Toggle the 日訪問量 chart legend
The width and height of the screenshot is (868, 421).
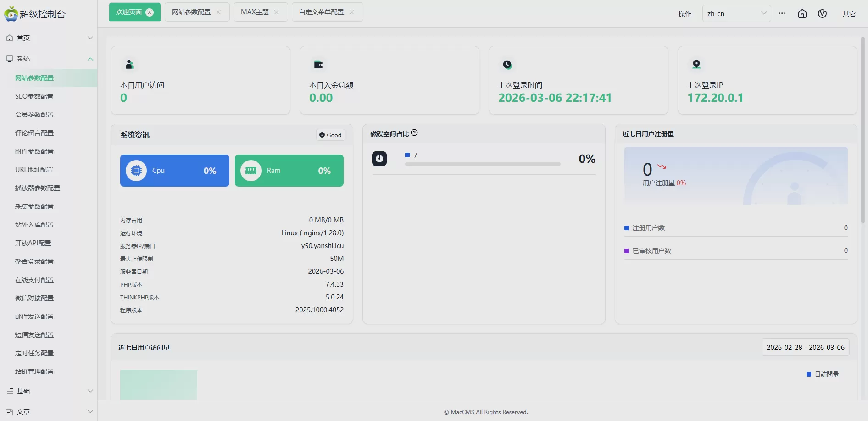click(823, 375)
